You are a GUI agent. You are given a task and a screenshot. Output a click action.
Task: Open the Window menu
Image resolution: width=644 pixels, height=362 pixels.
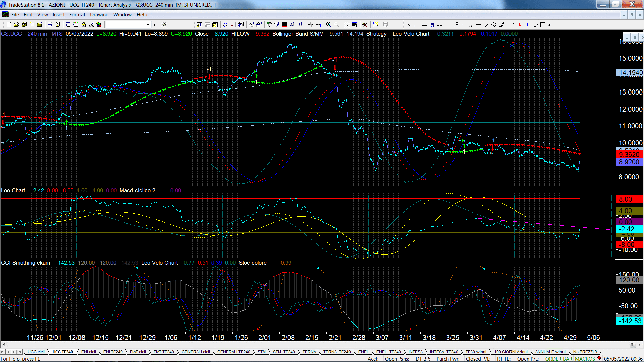[x=122, y=15]
